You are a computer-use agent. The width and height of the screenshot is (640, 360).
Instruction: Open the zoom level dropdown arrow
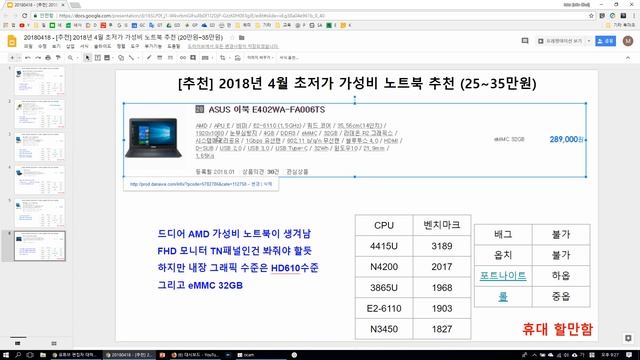pyautogui.click(x=77, y=58)
